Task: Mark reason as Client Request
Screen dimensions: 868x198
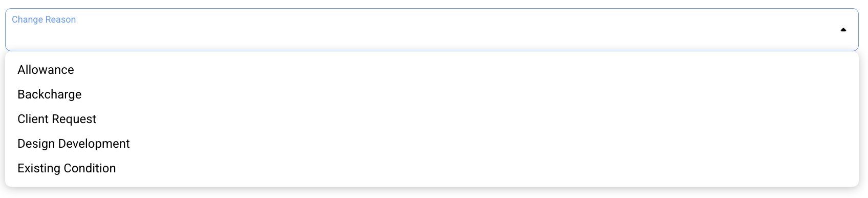Action: click(x=431, y=119)
